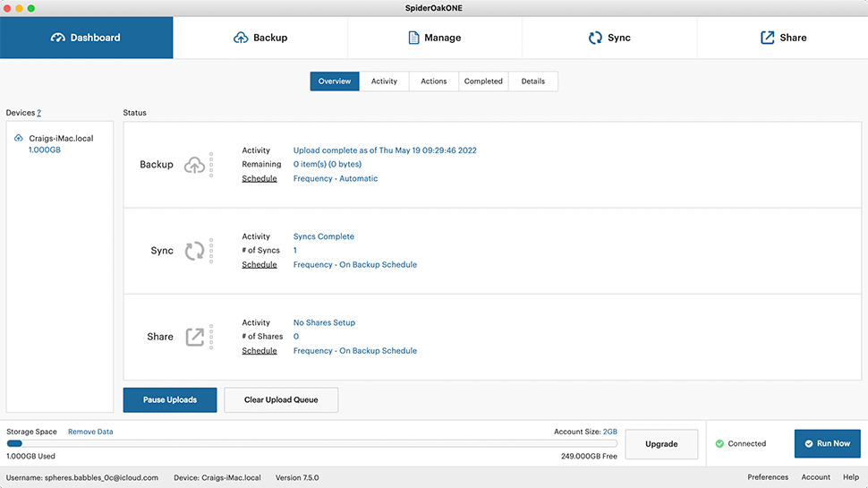This screenshot has height=488, width=868.
Task: Click the storage space usage bar
Action: pyautogui.click(x=311, y=443)
